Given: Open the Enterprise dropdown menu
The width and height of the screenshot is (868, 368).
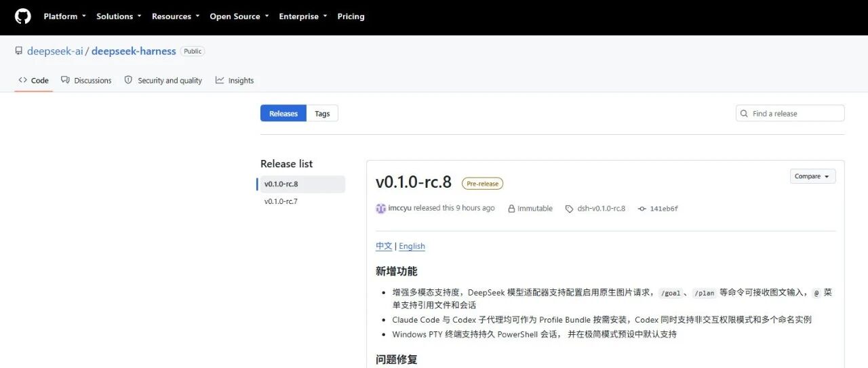Looking at the screenshot, I should tap(303, 16).
